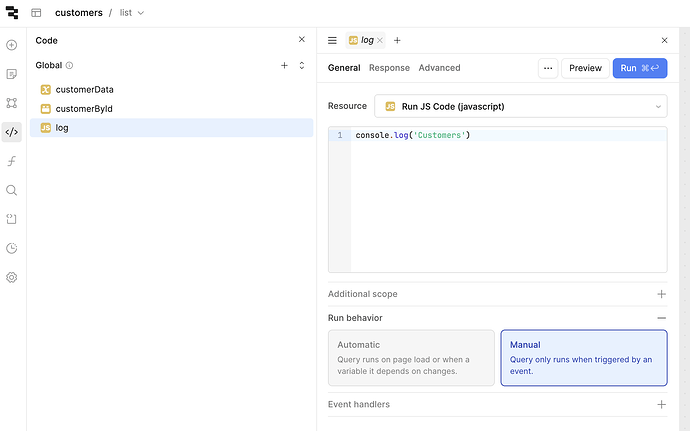The height and width of the screenshot is (431, 690).
Task: Open the Functions sidebar icon
Action: click(x=12, y=161)
